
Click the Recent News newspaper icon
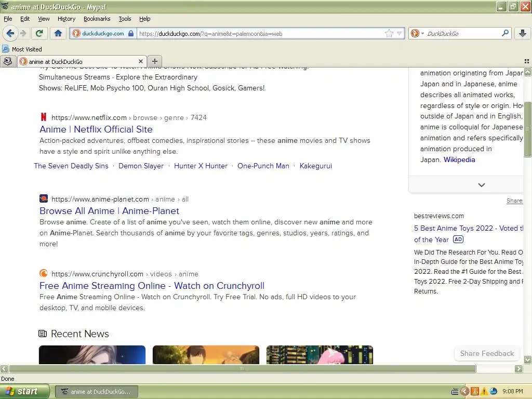[x=43, y=334]
